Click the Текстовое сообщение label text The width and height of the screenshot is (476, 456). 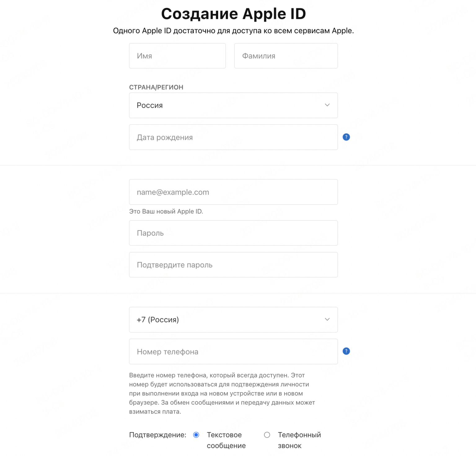(226, 440)
